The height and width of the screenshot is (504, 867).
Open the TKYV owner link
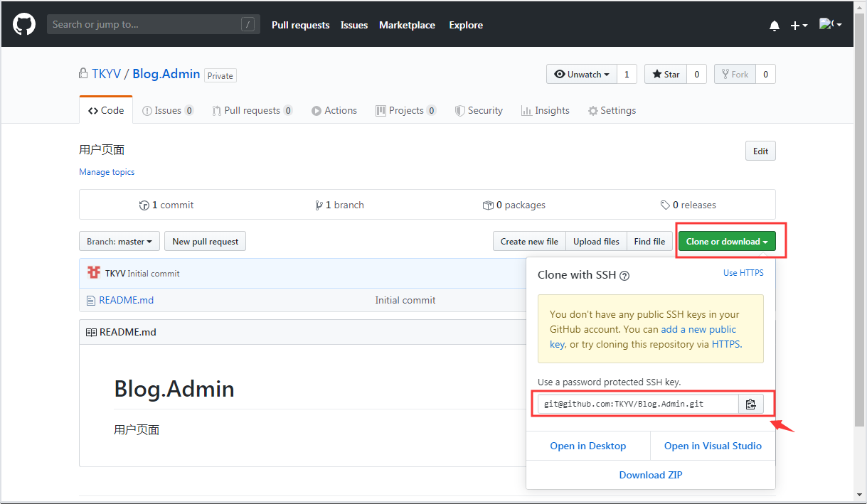point(106,74)
